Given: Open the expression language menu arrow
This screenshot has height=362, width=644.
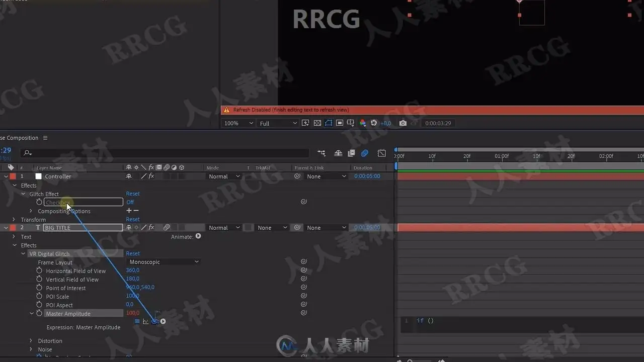Looking at the screenshot, I should click(163, 321).
